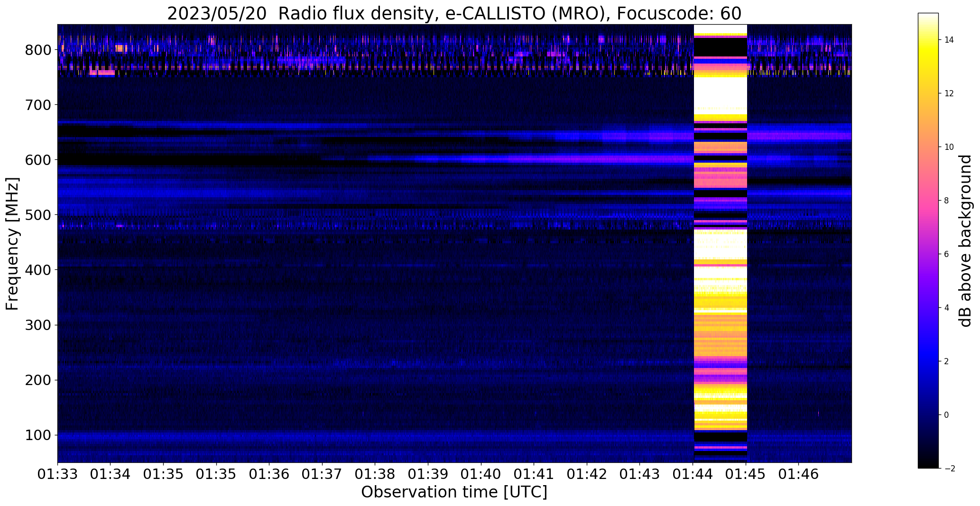Click the 01:38 time tick label

pyautogui.click(x=375, y=474)
